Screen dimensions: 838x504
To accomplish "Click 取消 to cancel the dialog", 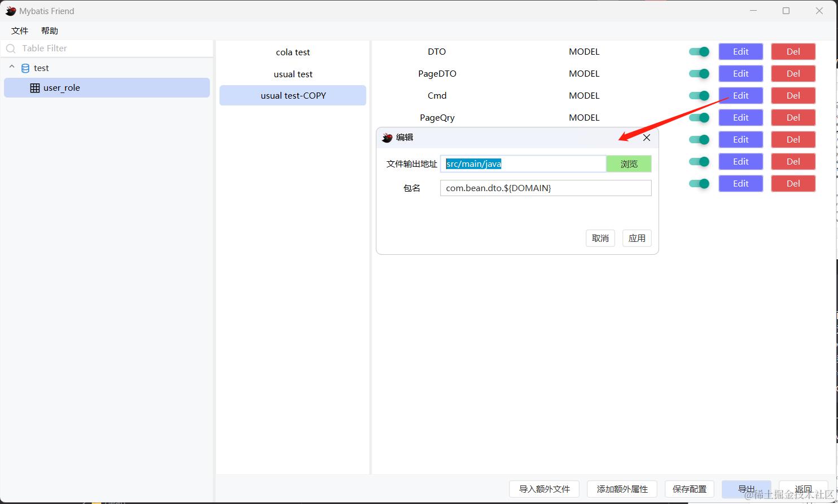I will point(600,238).
